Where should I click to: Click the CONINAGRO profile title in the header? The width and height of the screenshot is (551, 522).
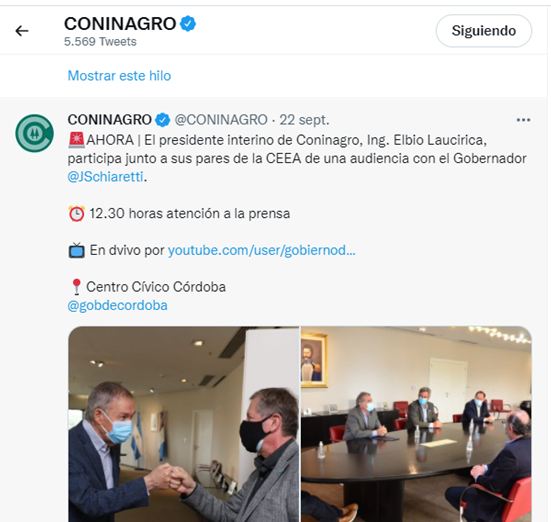(120, 24)
